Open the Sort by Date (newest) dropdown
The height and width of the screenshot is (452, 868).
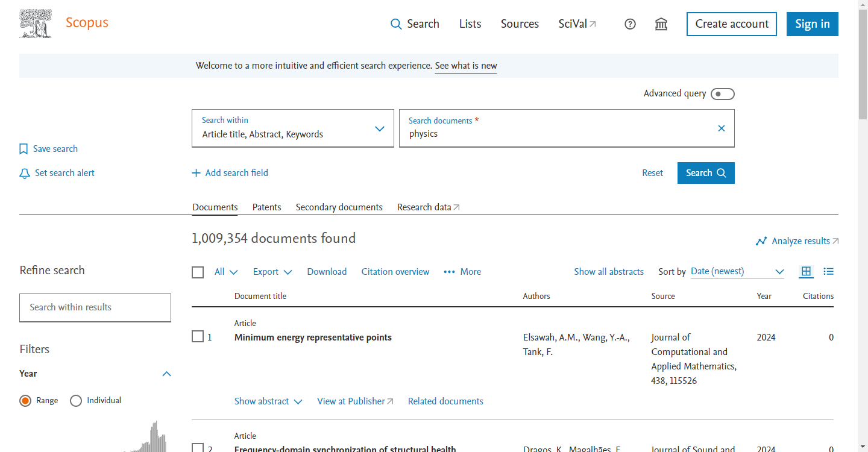click(x=737, y=272)
